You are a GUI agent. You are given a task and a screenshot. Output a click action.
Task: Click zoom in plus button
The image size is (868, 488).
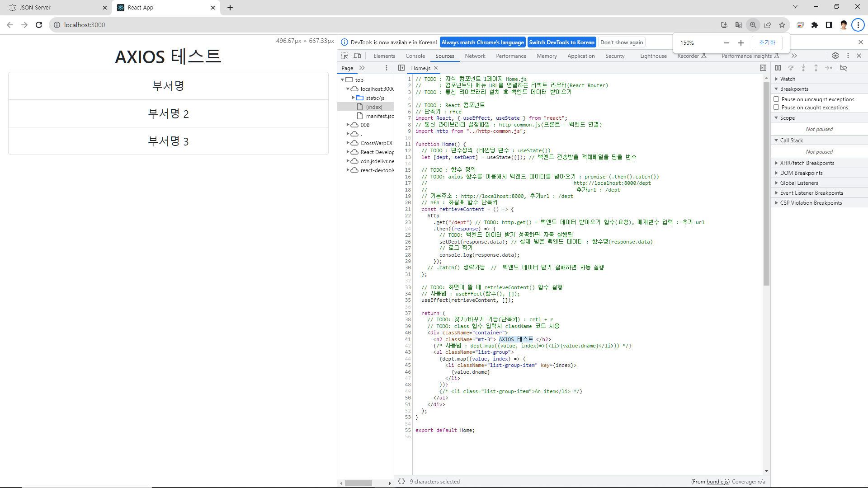click(741, 42)
